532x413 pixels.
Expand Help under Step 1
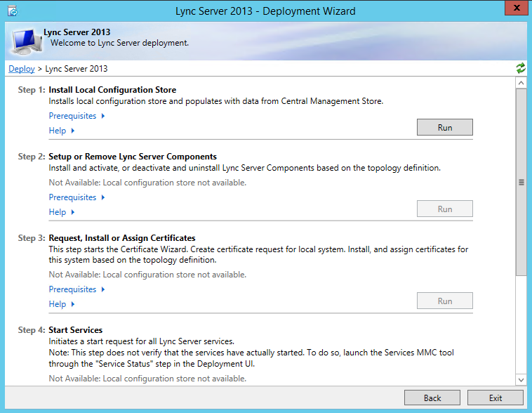[x=61, y=131]
